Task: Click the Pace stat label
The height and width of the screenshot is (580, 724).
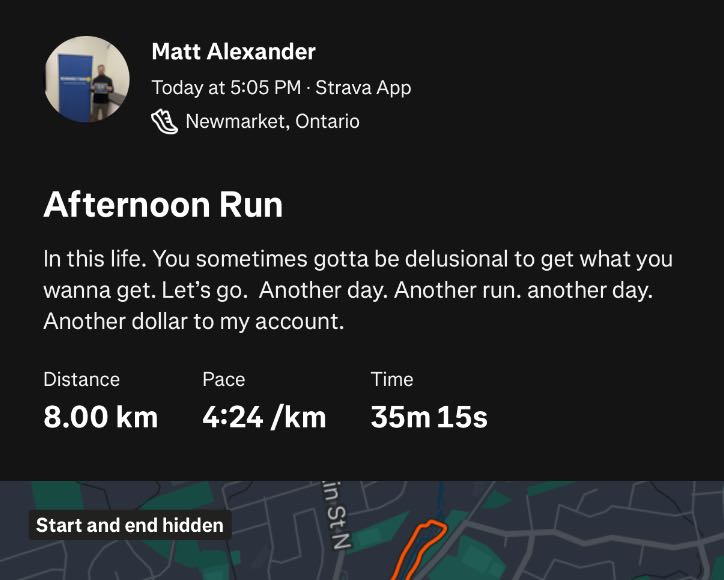Action: pyautogui.click(x=223, y=380)
